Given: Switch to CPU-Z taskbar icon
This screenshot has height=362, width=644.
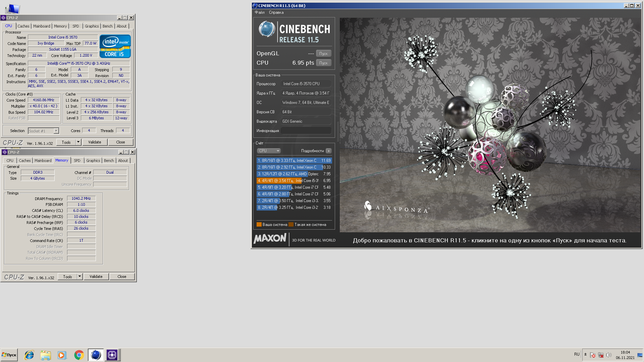Looking at the screenshot, I should 112,355.
